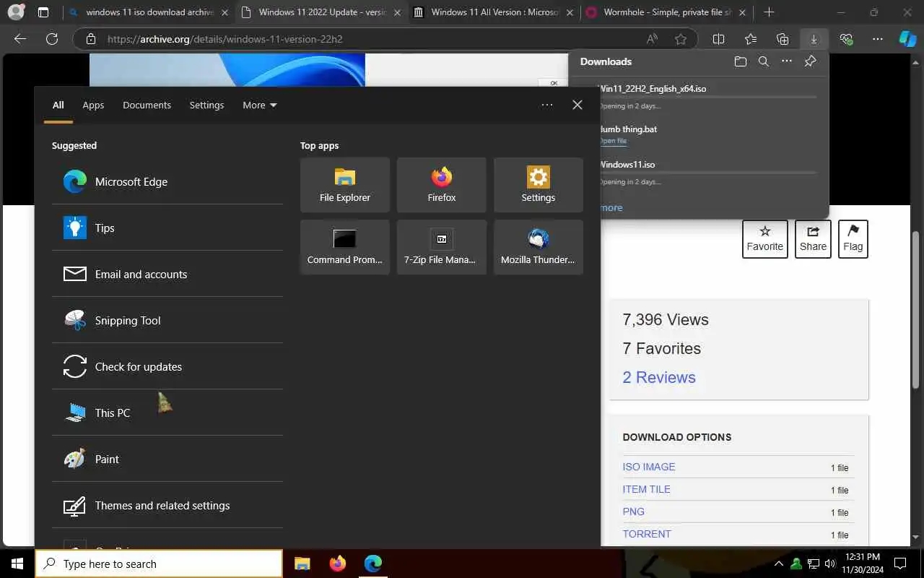Open File Explorer from taskbar
Screen dimensions: 924x578
302,564
